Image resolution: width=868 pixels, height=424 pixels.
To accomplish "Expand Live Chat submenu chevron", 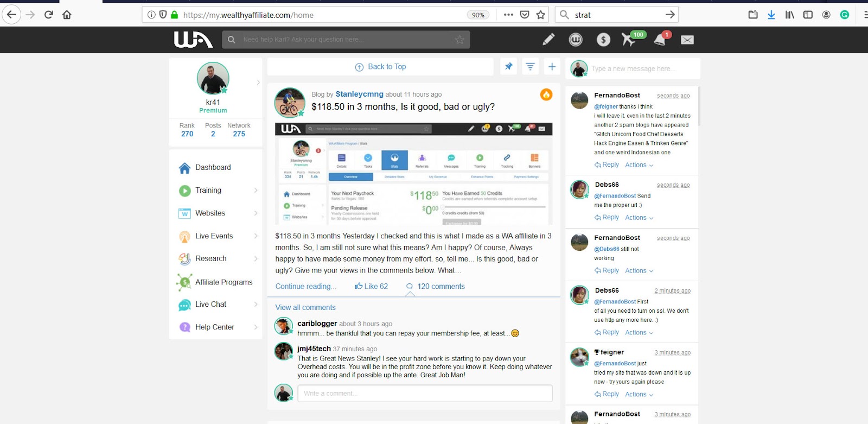I will (256, 305).
